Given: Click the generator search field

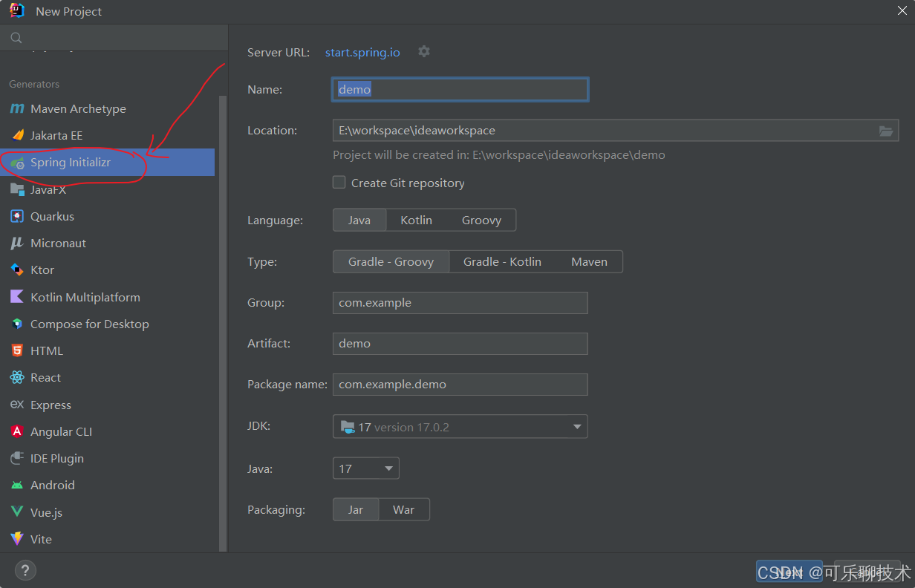Looking at the screenshot, I should [114, 38].
